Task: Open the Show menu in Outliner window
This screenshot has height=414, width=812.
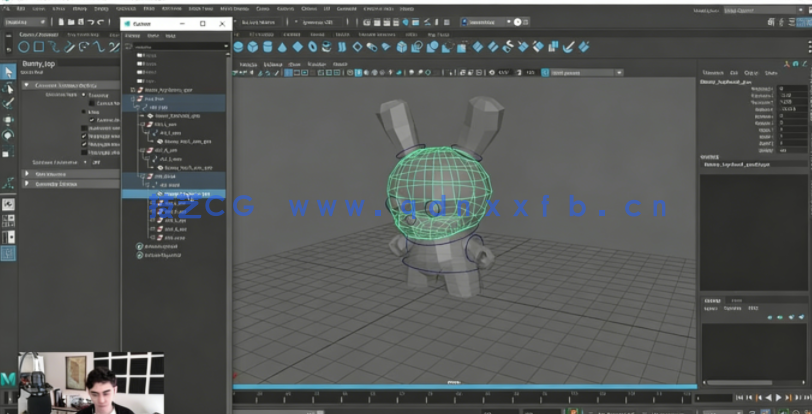Action: coord(152,35)
